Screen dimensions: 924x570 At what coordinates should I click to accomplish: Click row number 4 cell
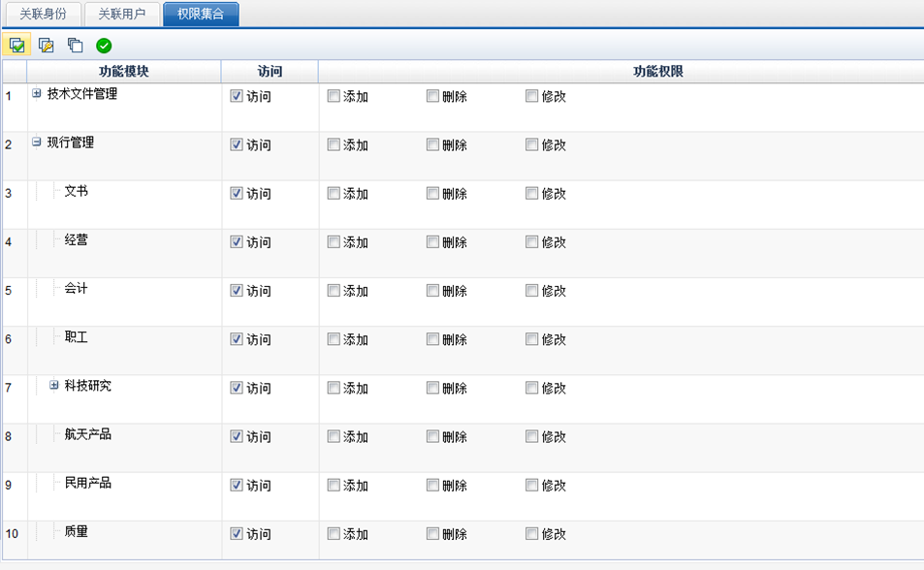pyautogui.click(x=9, y=242)
